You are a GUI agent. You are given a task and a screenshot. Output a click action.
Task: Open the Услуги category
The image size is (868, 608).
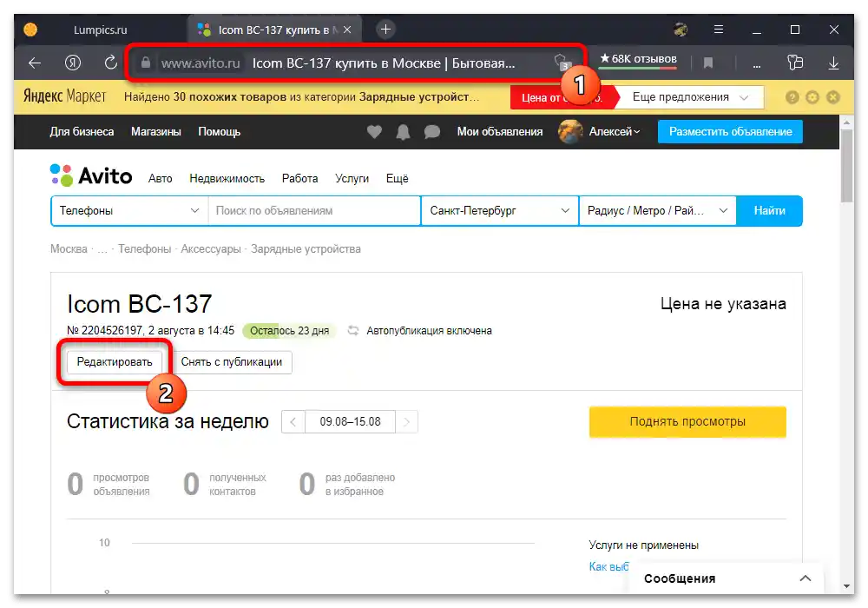(352, 178)
